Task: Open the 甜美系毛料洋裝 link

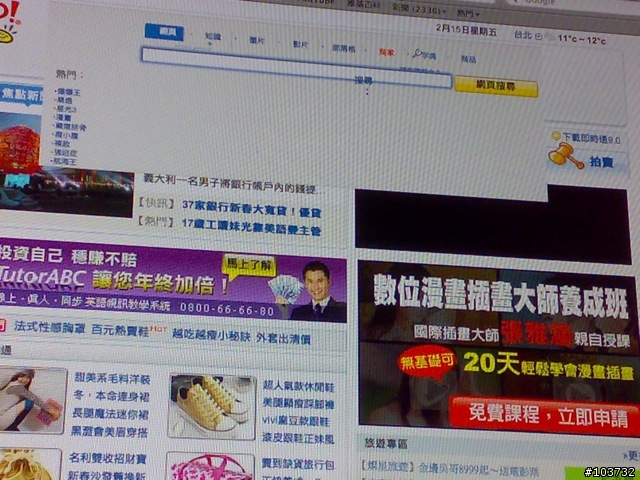Action: [x=112, y=379]
